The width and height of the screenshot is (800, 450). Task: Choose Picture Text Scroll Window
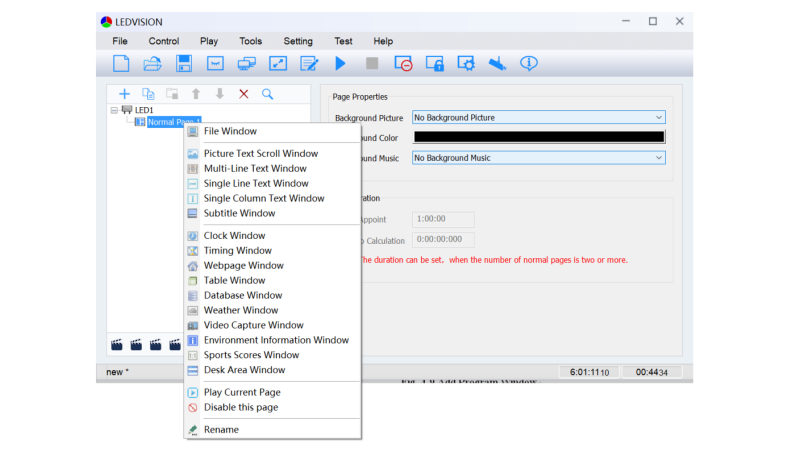[x=272, y=154]
